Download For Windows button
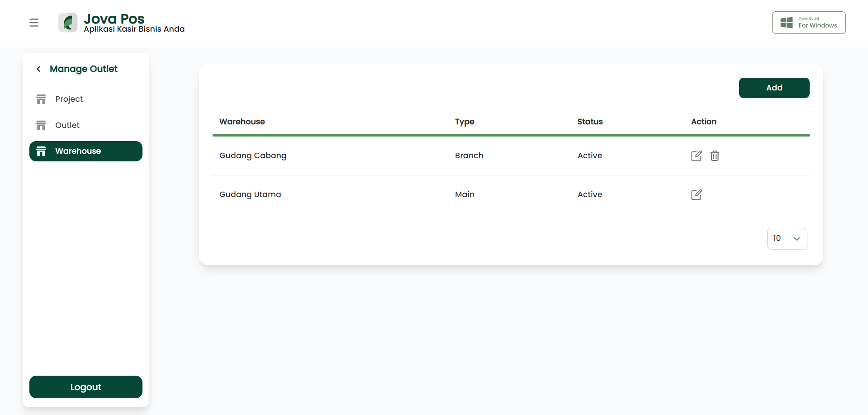Image resolution: width=868 pixels, height=415 pixels. click(x=809, y=23)
